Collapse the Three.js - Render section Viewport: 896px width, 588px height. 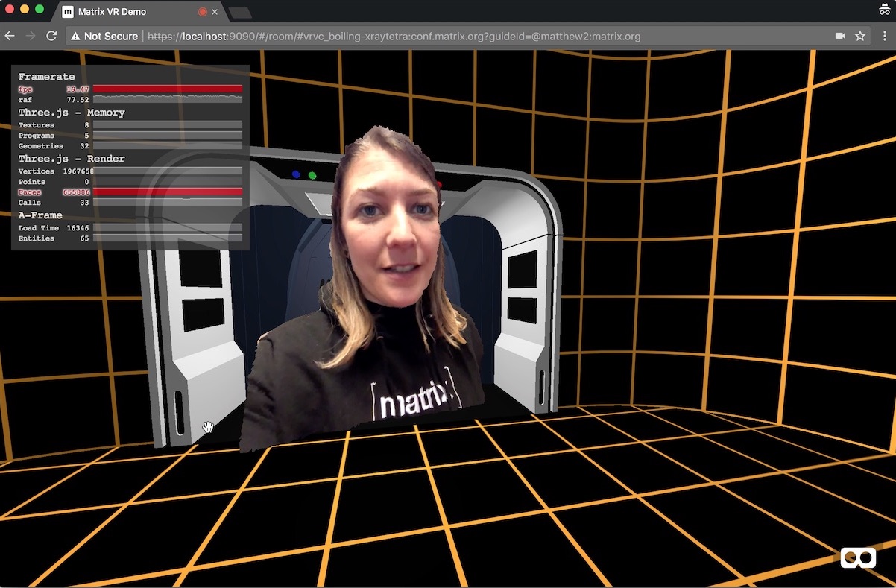(x=72, y=159)
